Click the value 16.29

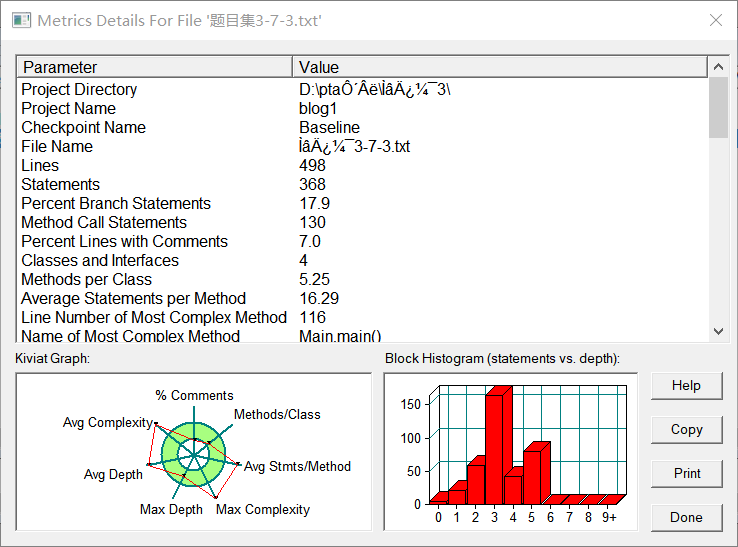(x=319, y=298)
